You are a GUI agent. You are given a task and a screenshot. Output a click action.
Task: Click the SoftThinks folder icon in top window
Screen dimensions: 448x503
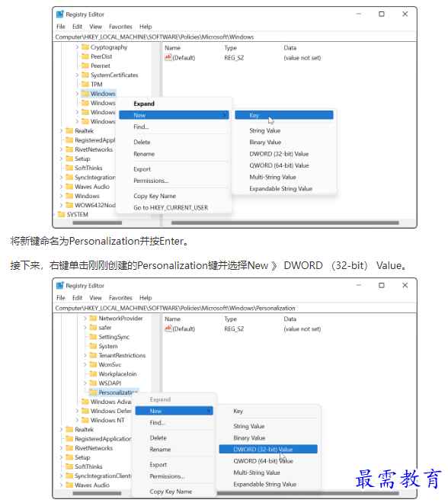(69, 168)
